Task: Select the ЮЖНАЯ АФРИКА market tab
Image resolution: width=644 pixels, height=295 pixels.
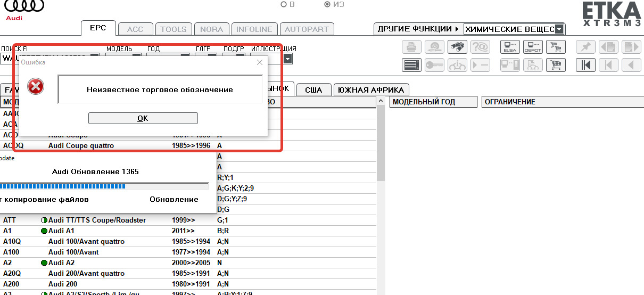Action: pos(371,89)
